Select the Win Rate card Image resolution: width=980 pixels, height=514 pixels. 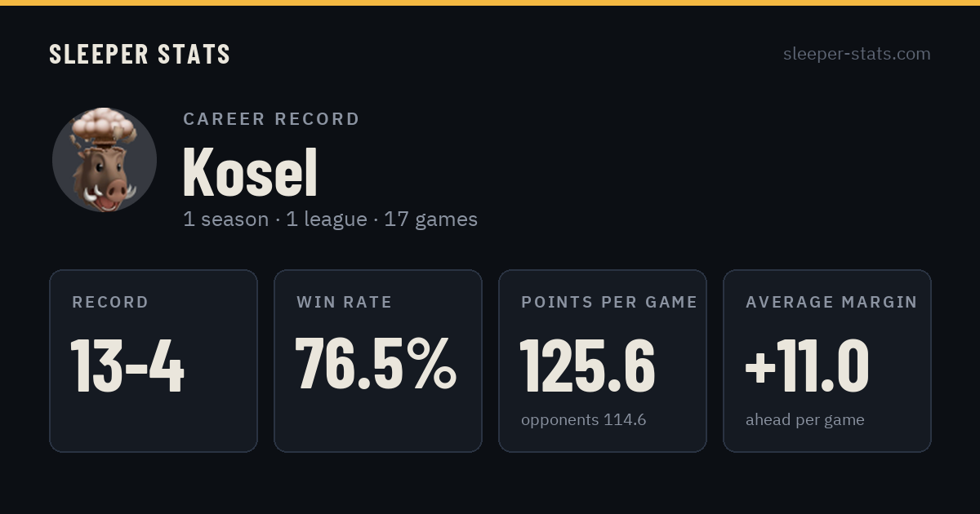click(378, 361)
